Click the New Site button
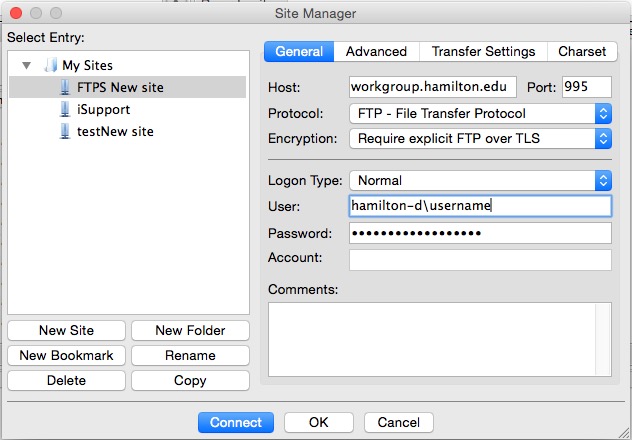The width and height of the screenshot is (632, 440). point(67,330)
